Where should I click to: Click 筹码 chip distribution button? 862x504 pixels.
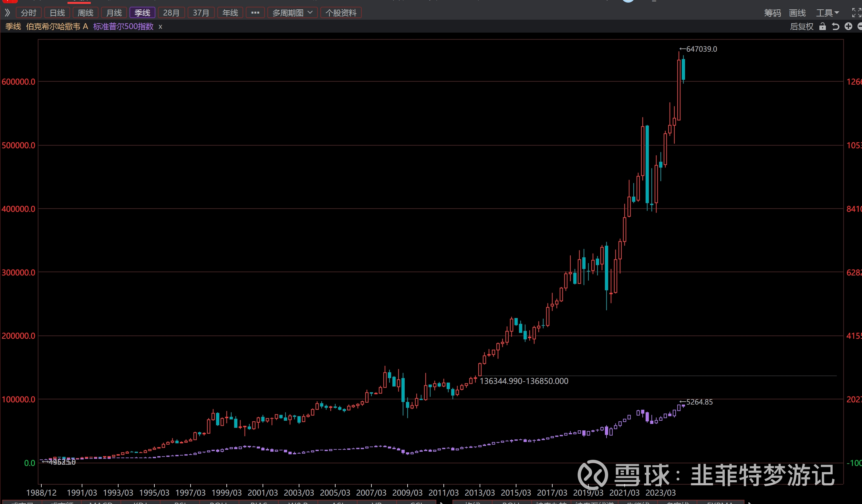coord(773,13)
